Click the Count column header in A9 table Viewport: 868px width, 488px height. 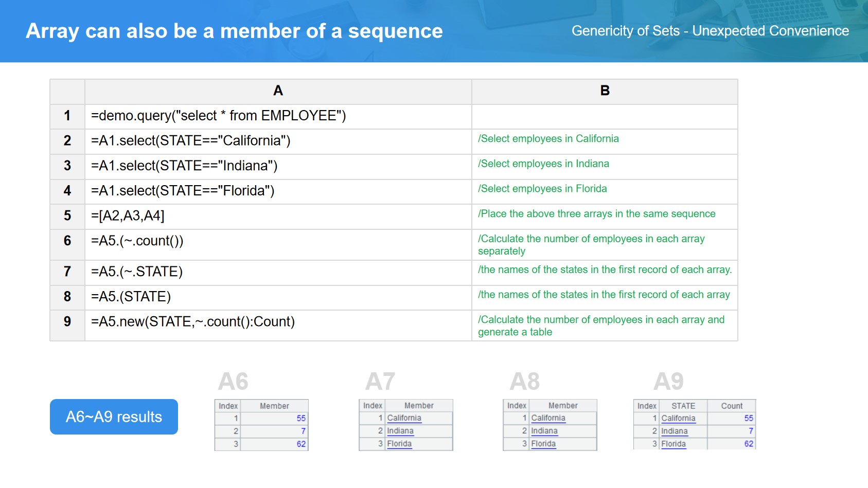731,406
